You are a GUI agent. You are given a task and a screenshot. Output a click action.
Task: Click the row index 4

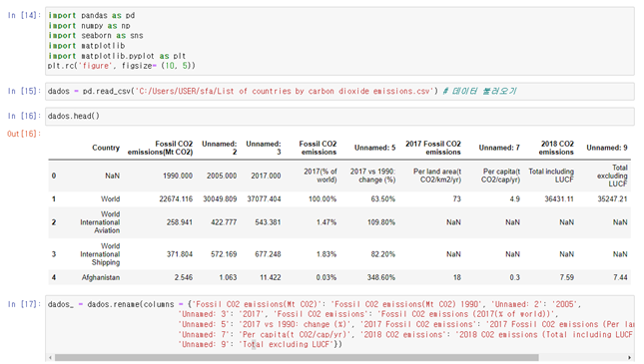click(x=54, y=278)
